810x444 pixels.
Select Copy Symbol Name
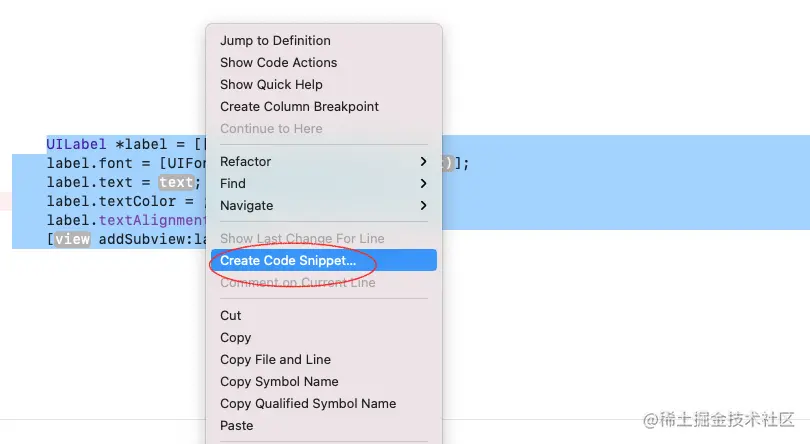coord(279,382)
